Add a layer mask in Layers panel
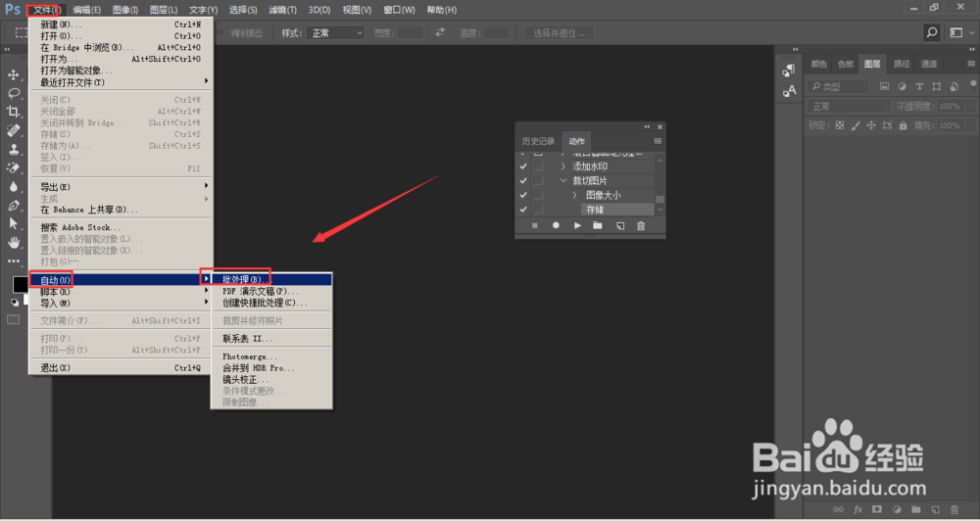This screenshot has height=522, width=980. [877, 509]
